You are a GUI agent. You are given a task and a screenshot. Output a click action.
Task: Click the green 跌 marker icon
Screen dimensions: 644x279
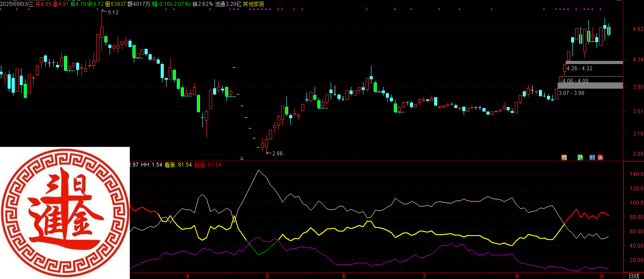580,157
